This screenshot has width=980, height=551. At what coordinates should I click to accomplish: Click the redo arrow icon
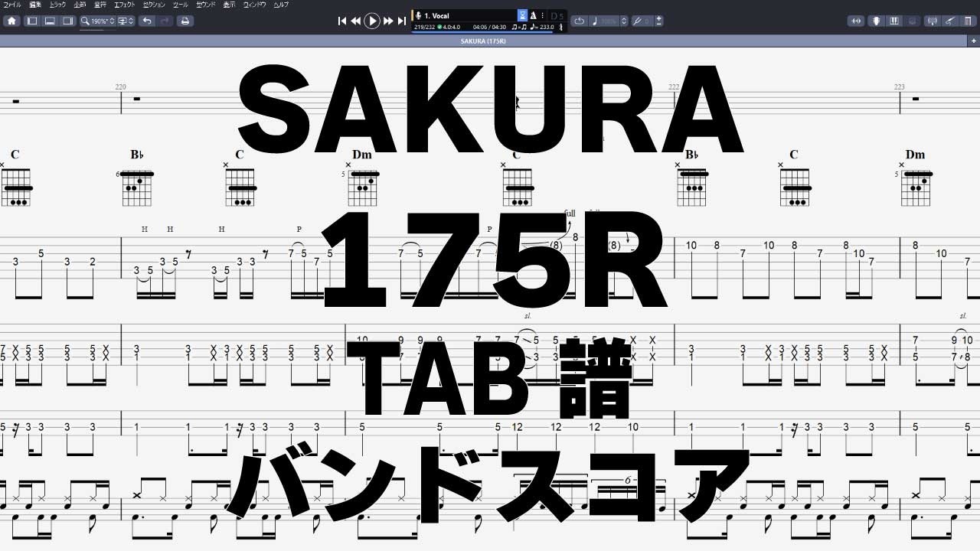coord(165,21)
